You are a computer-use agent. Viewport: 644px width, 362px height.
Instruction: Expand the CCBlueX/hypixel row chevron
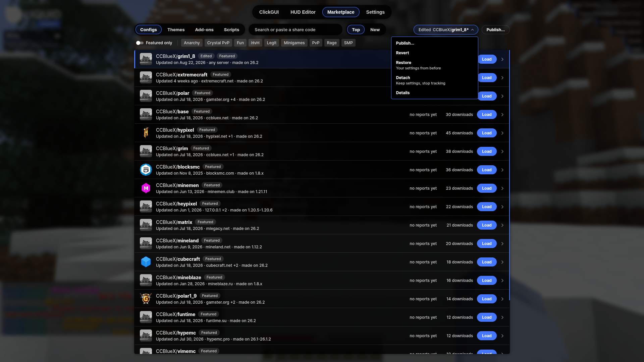[502, 133]
